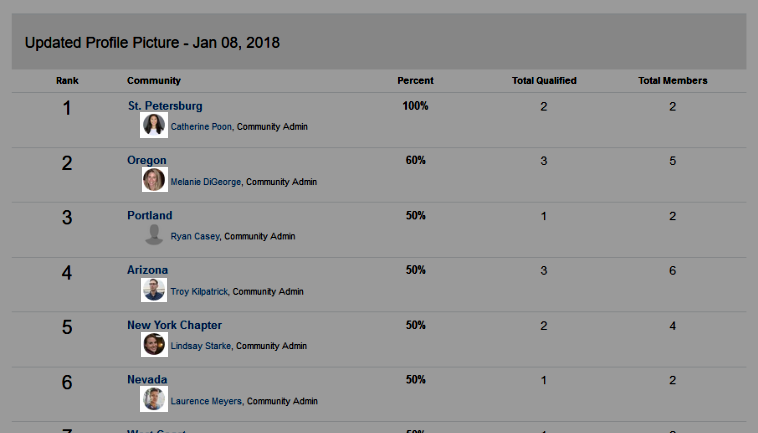Image resolution: width=758 pixels, height=433 pixels.
Task: View Laurence Meyers' profile by name
Action: click(206, 401)
